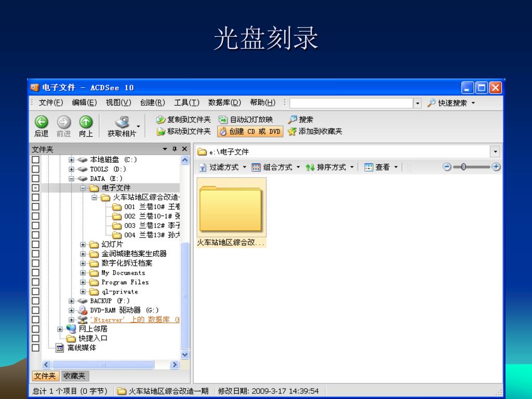Tick the checkbox beside DATA (E:)
The height and width of the screenshot is (399, 532).
36,179
